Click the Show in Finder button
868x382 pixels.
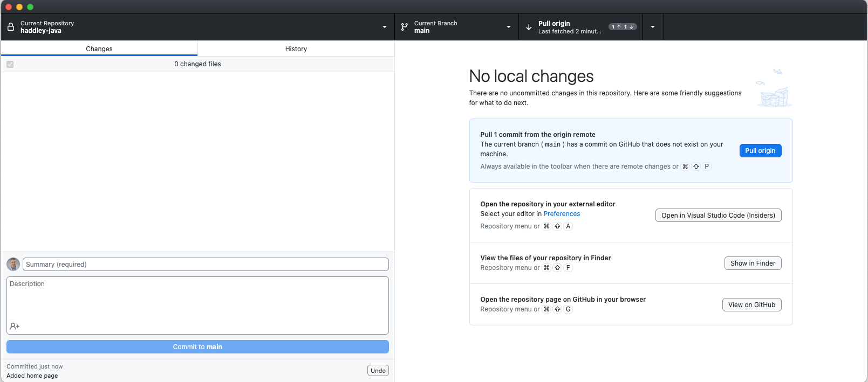pos(753,263)
